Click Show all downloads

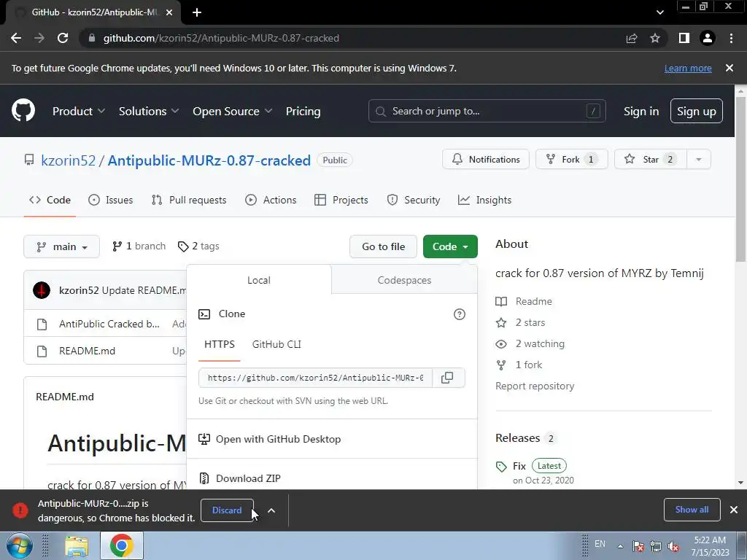pyautogui.click(x=692, y=510)
